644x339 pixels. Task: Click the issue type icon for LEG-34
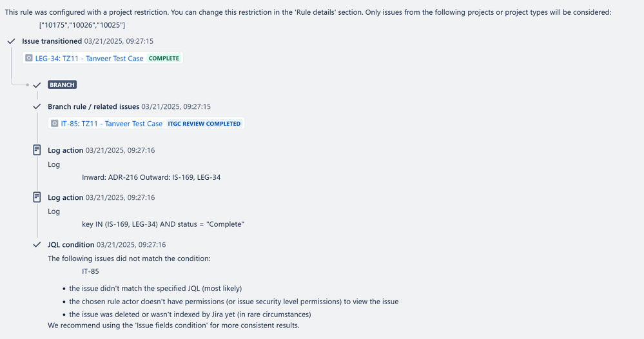coord(29,58)
